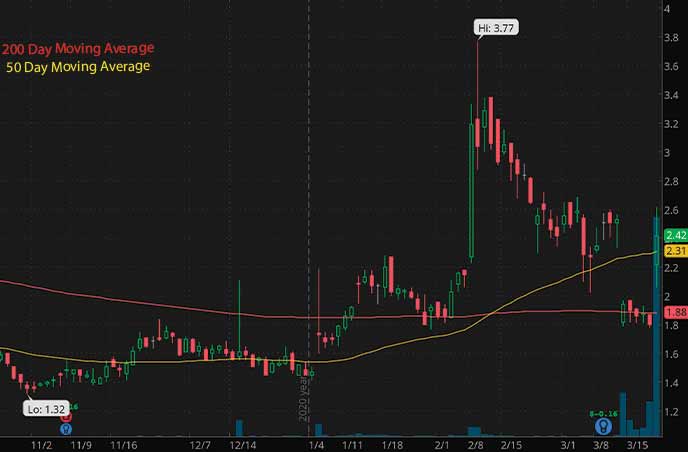Image resolution: width=688 pixels, height=452 pixels.
Task: Click the 1/18 date label
Action: coord(392,445)
